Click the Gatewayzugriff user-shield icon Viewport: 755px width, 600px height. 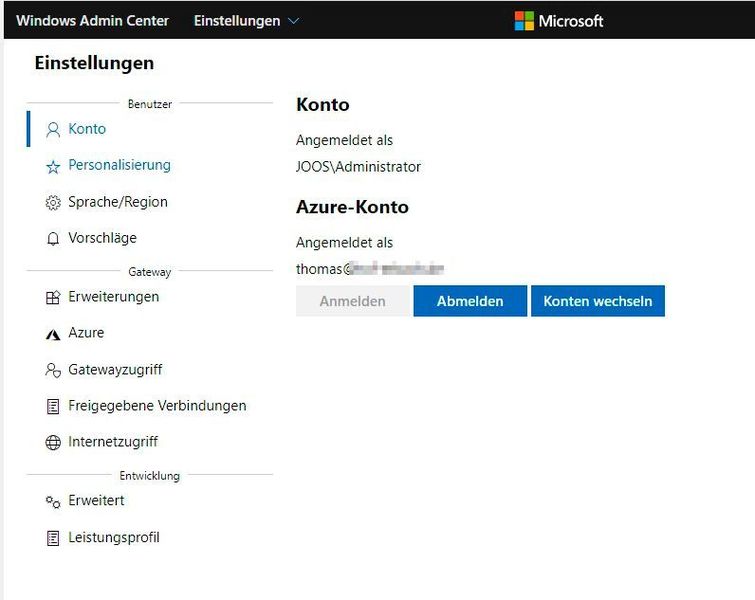click(53, 370)
